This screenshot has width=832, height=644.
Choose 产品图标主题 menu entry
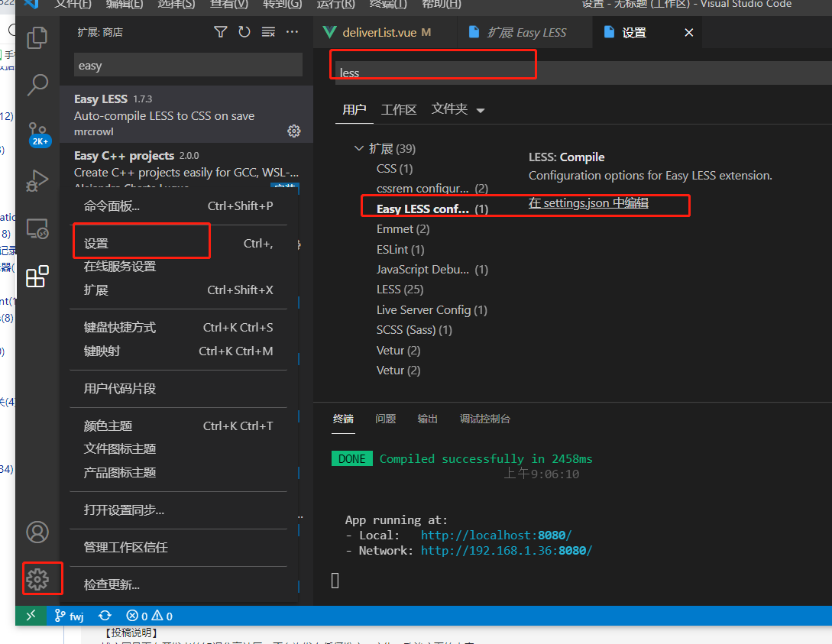(x=178, y=473)
